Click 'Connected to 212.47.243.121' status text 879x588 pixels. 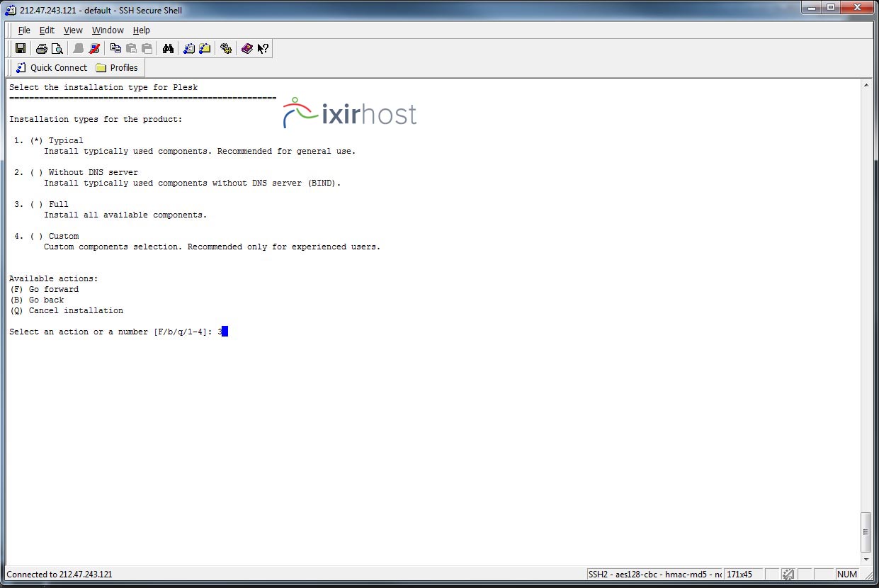pos(59,575)
